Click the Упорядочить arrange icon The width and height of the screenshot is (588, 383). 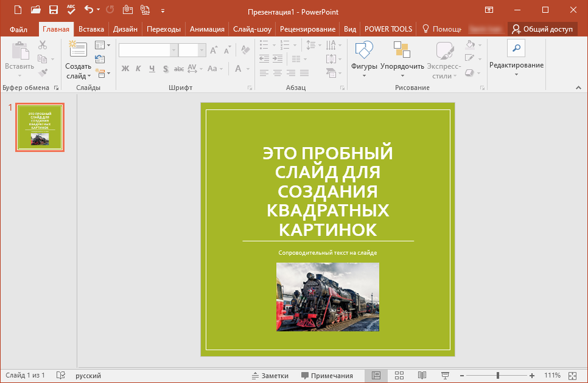(x=402, y=50)
